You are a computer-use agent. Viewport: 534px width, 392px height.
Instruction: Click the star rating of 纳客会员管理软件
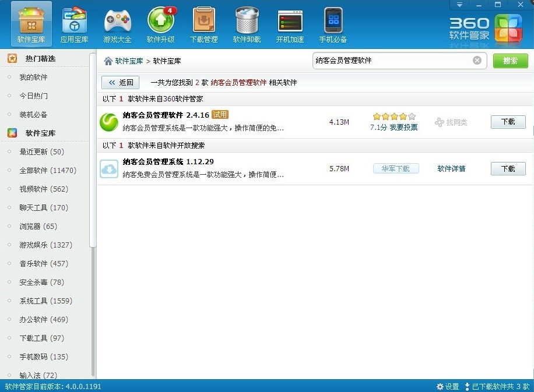394,116
